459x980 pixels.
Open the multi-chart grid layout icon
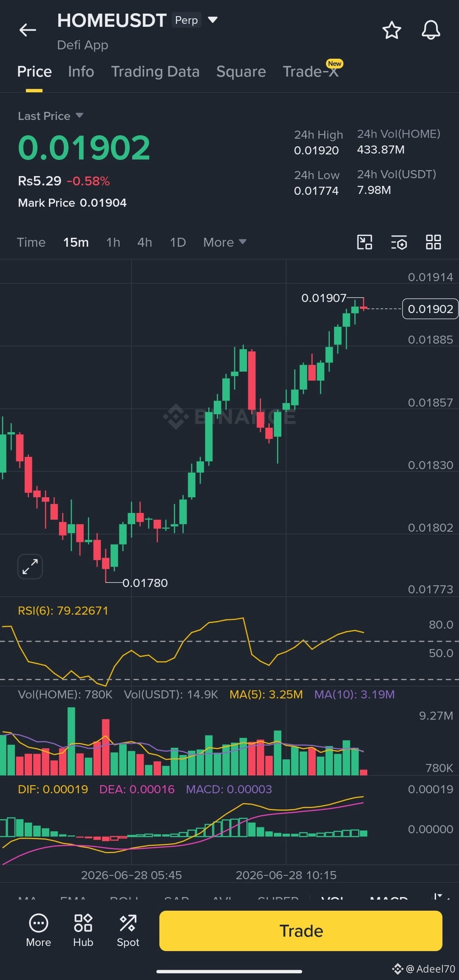[433, 242]
